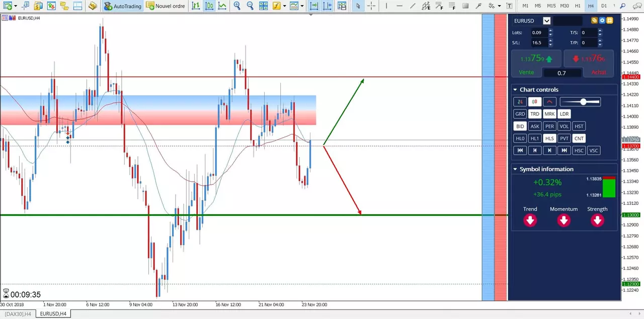
Task: Open the indicators list icon
Action: coord(276,6)
